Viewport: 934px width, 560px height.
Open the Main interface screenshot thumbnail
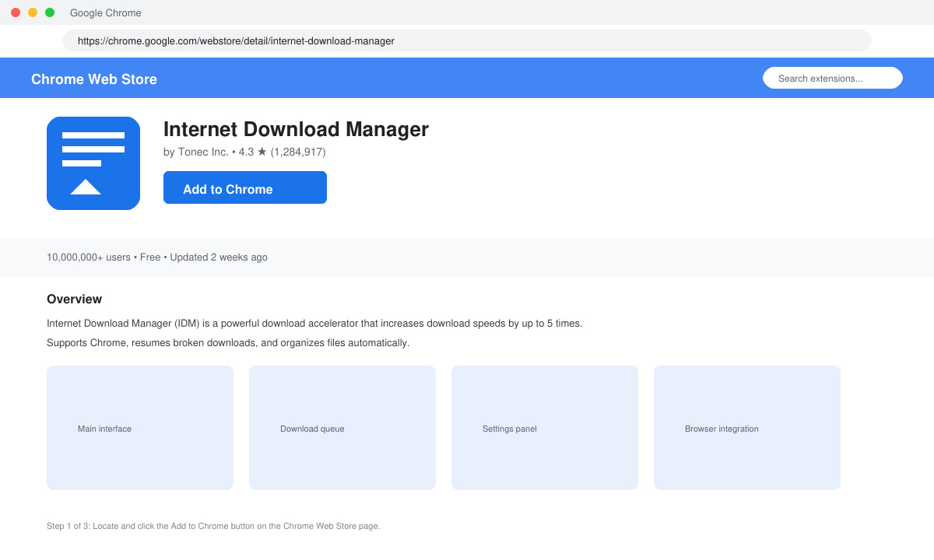(x=140, y=428)
